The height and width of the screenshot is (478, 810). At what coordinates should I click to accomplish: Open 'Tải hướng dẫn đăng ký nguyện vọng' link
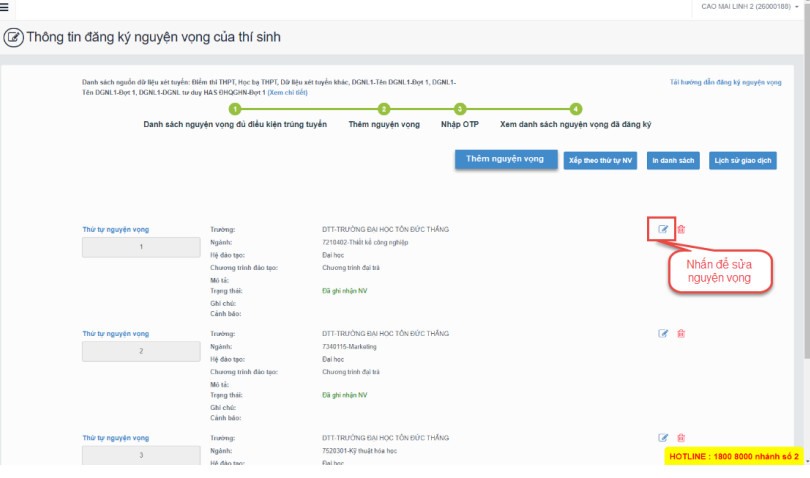pos(725,82)
